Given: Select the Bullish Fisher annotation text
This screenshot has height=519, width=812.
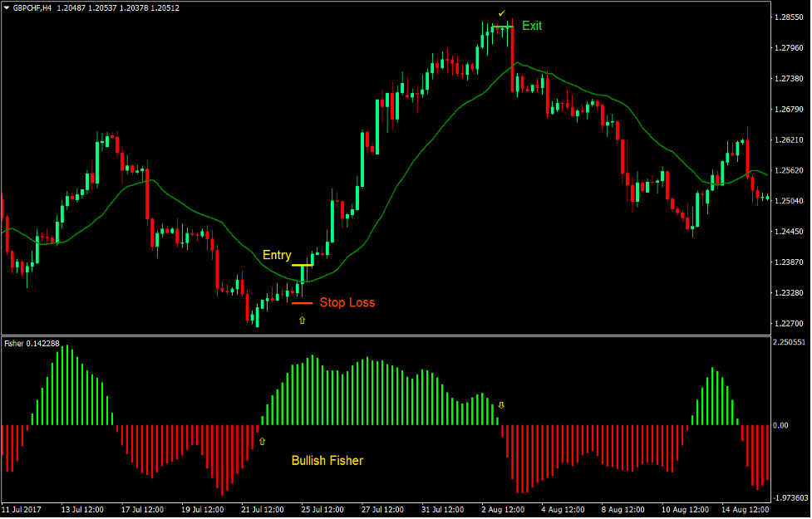Looking at the screenshot, I should pos(326,460).
